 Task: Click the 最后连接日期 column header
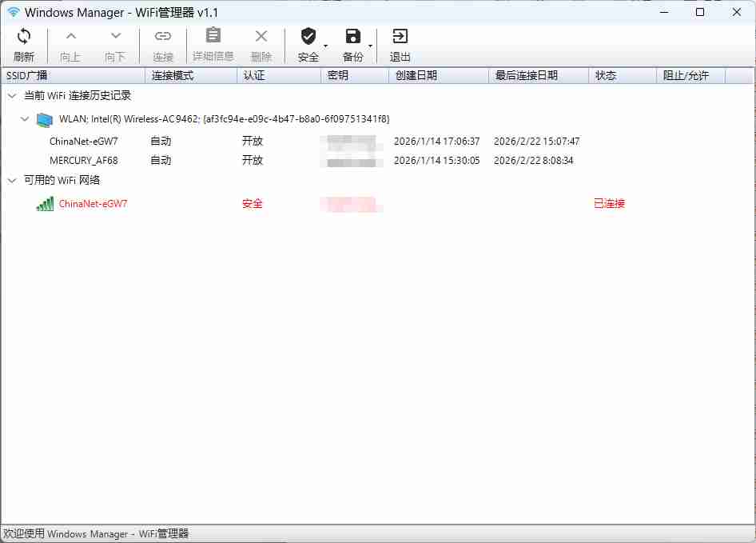(x=526, y=74)
